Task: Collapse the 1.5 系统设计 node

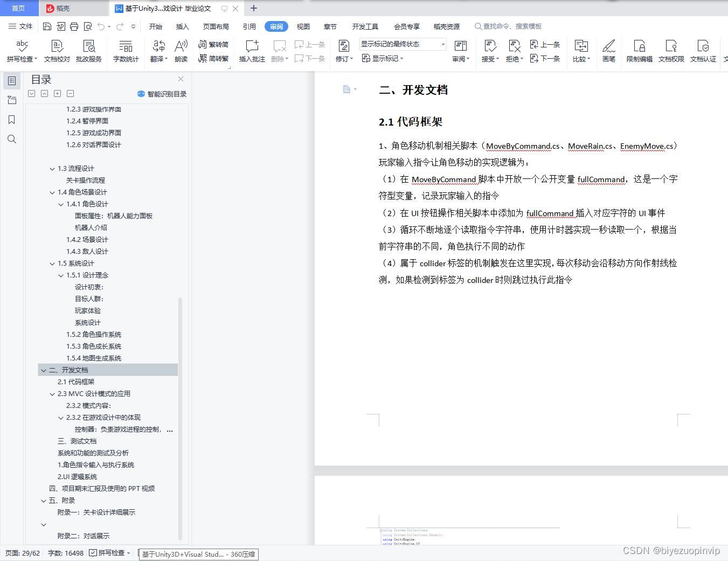Action: pyautogui.click(x=52, y=264)
